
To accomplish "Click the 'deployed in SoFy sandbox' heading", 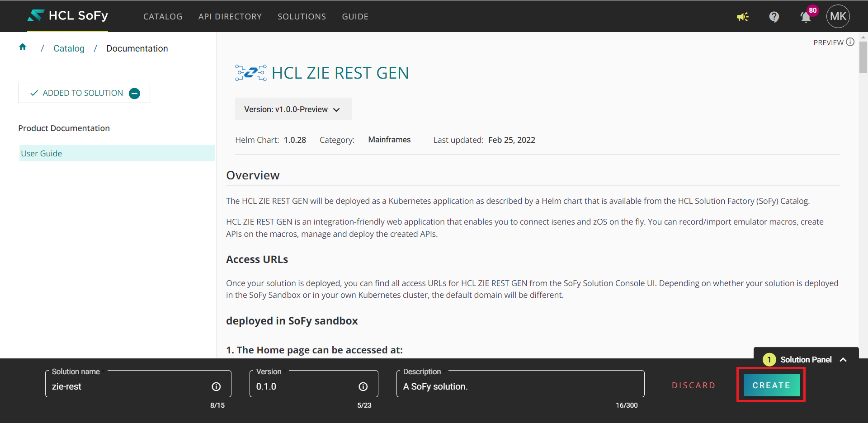I will tap(292, 321).
